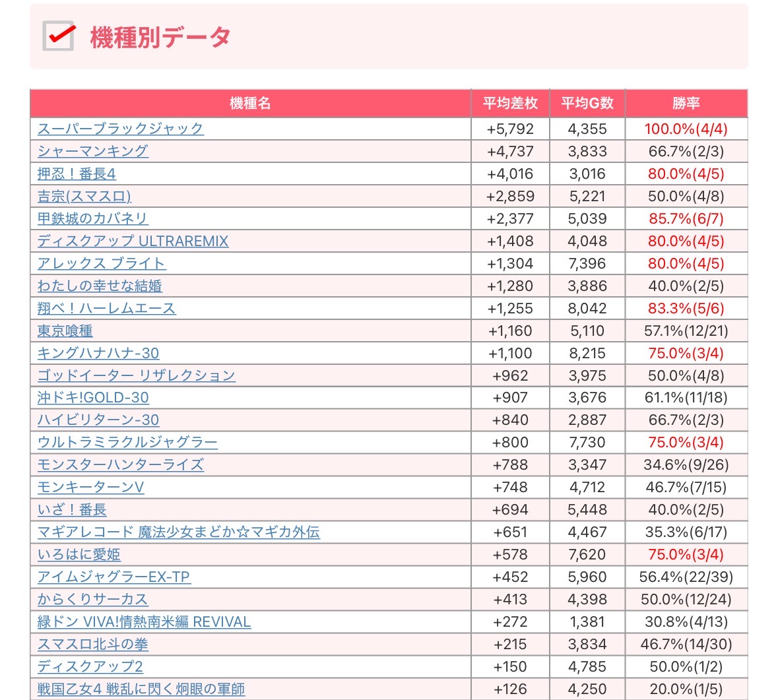Open the ディスクアップ ULTRAREMIX link
Screen dimensions: 778x700
133,241
